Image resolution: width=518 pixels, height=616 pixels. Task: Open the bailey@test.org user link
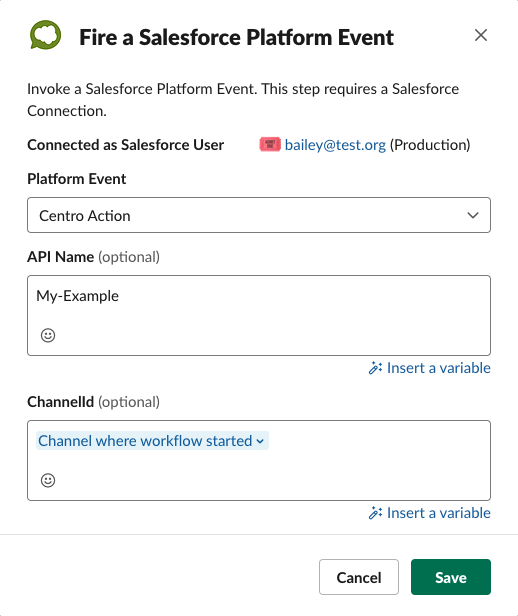335,145
